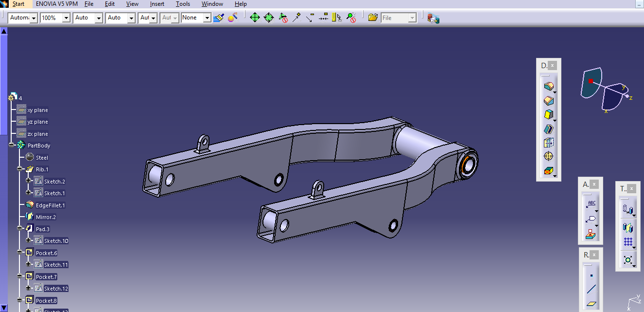Open the View menu
Viewport: 644px width, 312px height.
(132, 4)
